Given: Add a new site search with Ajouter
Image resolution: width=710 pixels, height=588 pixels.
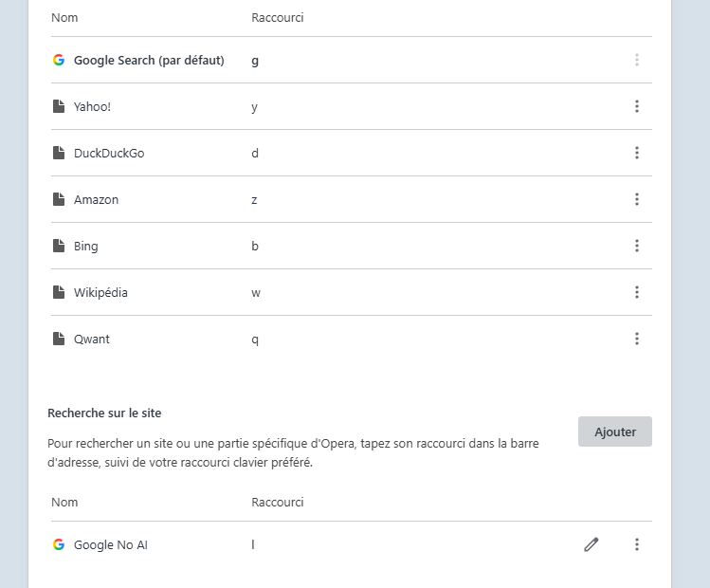Looking at the screenshot, I should (615, 432).
